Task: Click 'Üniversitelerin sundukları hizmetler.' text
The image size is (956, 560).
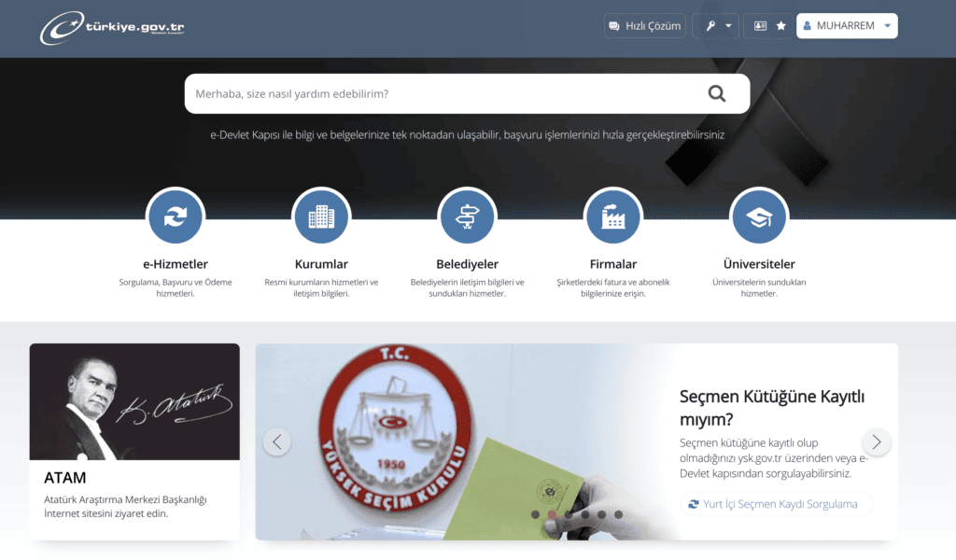Action: tap(759, 287)
